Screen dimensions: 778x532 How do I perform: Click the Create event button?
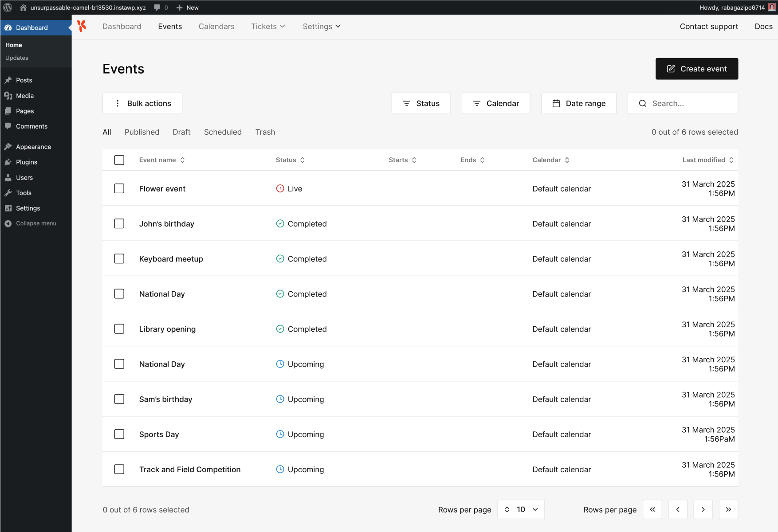[x=696, y=69]
